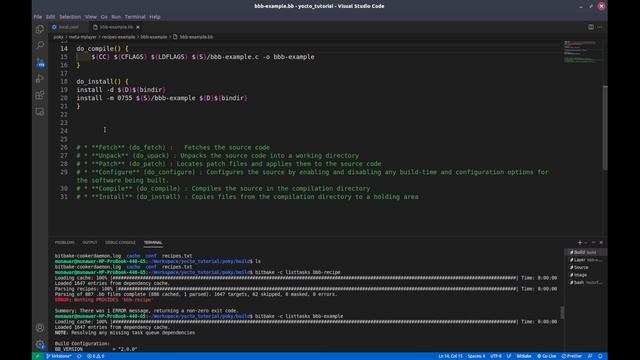Open the Manage gear icon
The width and height of the screenshot is (640, 360).
pos(40,344)
